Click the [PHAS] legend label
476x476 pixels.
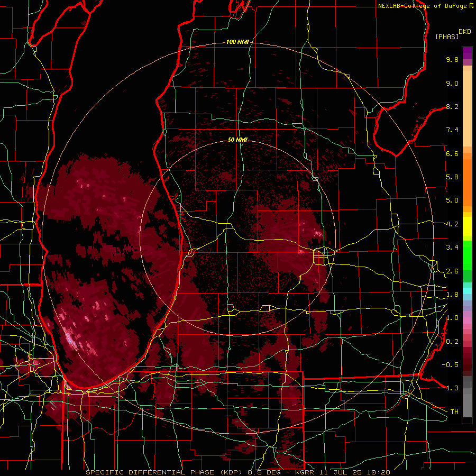pos(447,36)
